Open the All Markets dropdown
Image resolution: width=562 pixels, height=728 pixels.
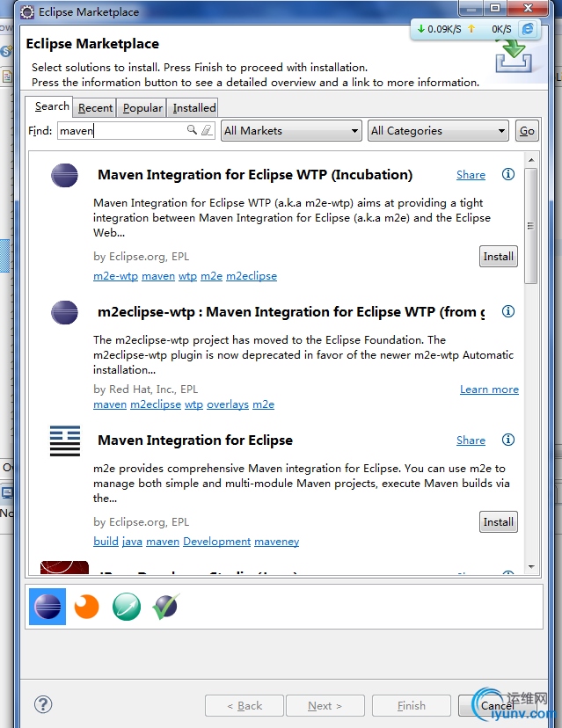291,130
